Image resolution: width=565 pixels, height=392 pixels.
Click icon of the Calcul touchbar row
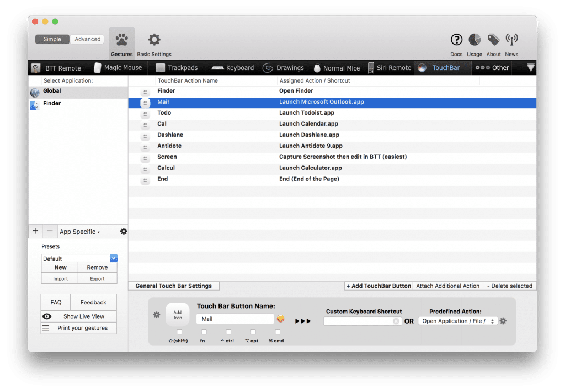(145, 169)
